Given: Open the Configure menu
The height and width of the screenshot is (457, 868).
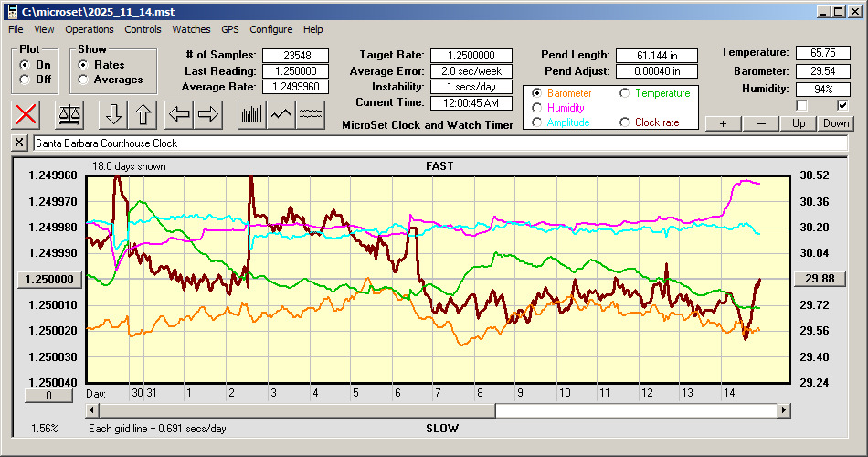Looking at the screenshot, I should (271, 29).
